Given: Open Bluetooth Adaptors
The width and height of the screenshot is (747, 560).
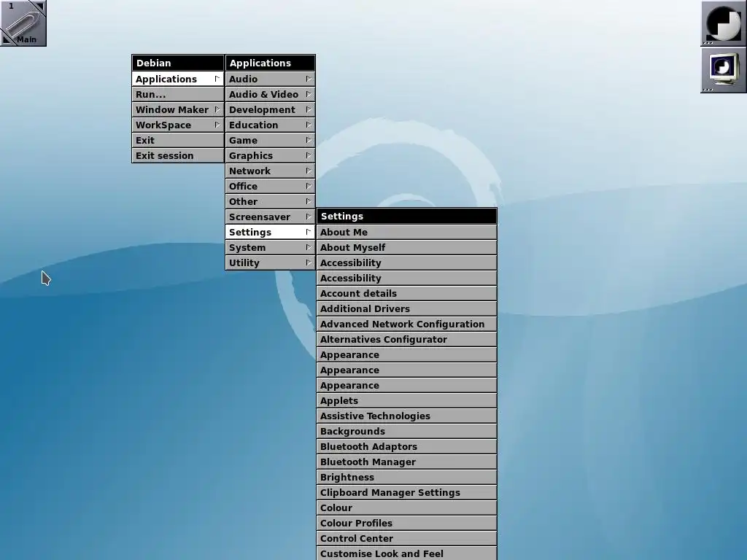Looking at the screenshot, I should tap(407, 446).
